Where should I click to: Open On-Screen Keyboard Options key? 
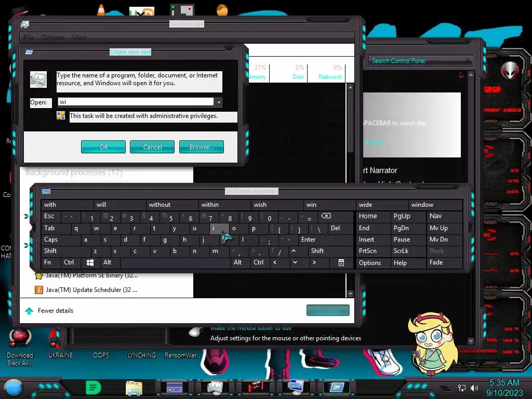tap(373, 262)
